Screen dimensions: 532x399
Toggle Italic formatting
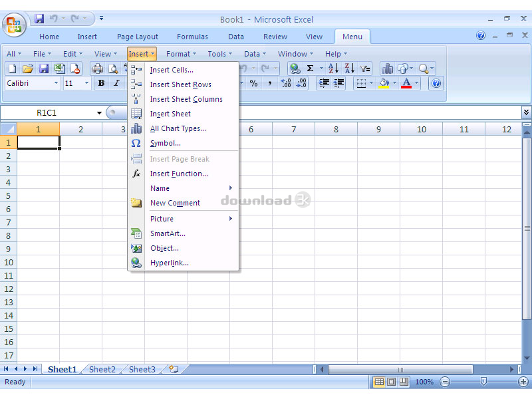[x=116, y=83]
